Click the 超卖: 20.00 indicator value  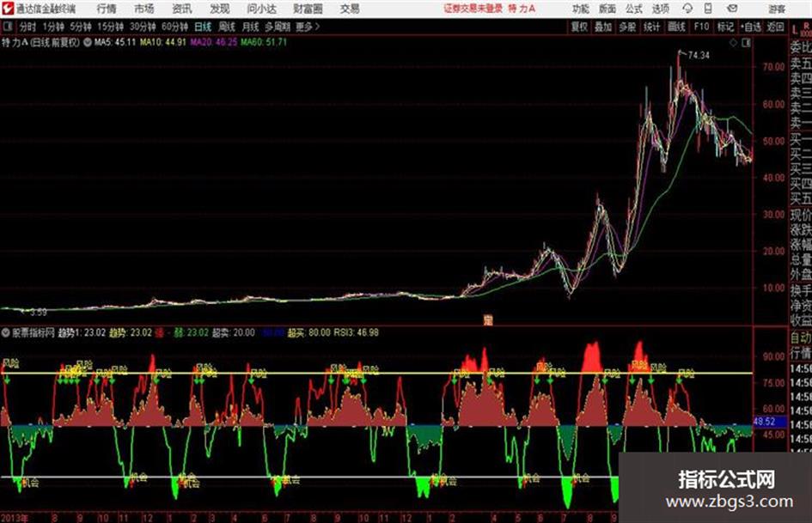234,332
